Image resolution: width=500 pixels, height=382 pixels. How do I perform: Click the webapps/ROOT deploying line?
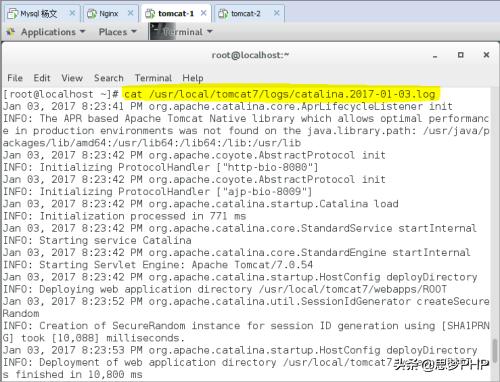[x=225, y=289]
